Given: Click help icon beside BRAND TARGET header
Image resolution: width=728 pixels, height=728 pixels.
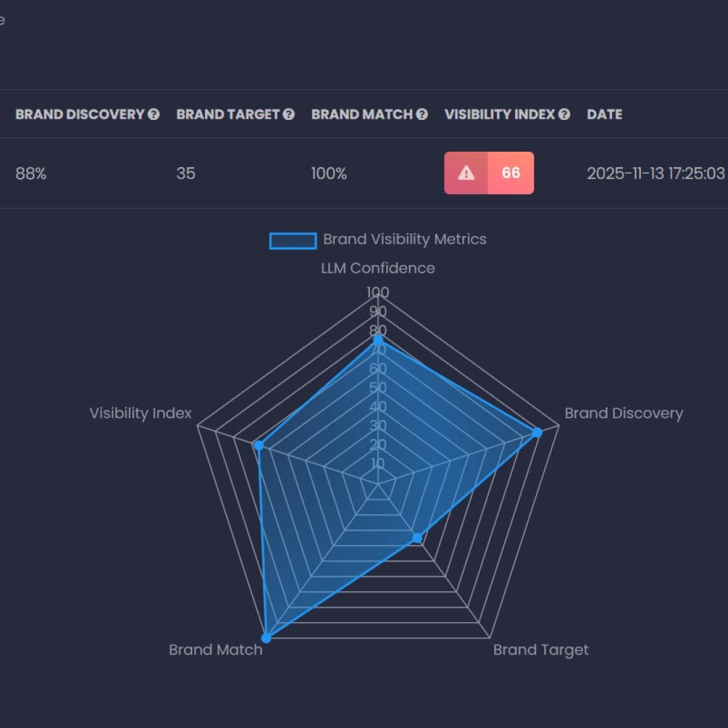Looking at the screenshot, I should pos(289,115).
